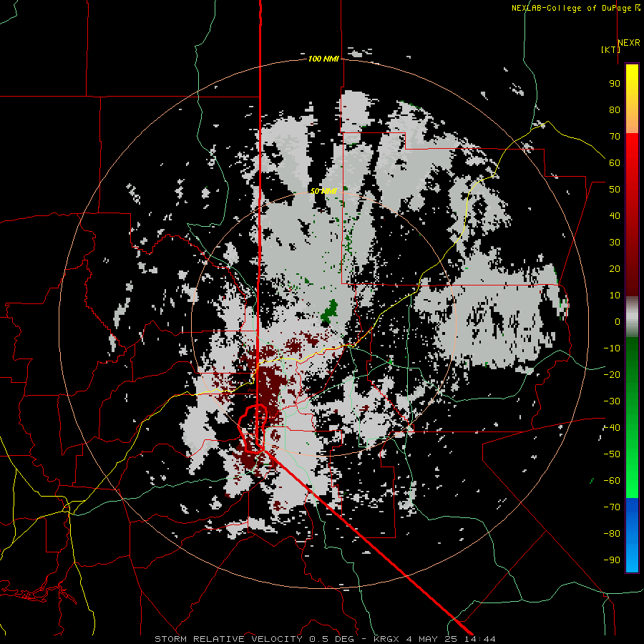Click the -50 value on velocity scale
Viewport: 644px width, 644px height.
(612, 454)
